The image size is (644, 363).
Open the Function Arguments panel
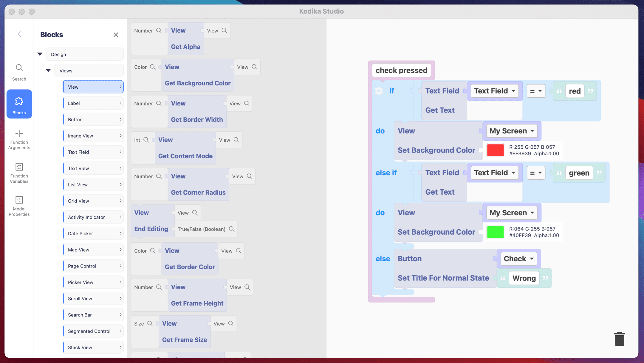click(x=19, y=140)
